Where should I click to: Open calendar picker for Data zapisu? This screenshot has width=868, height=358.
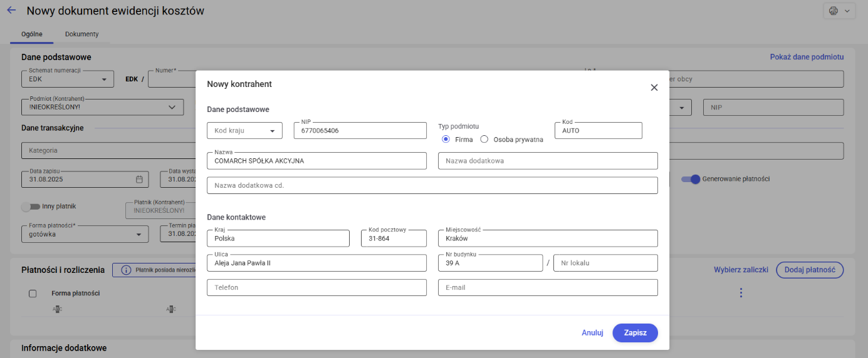tap(140, 179)
